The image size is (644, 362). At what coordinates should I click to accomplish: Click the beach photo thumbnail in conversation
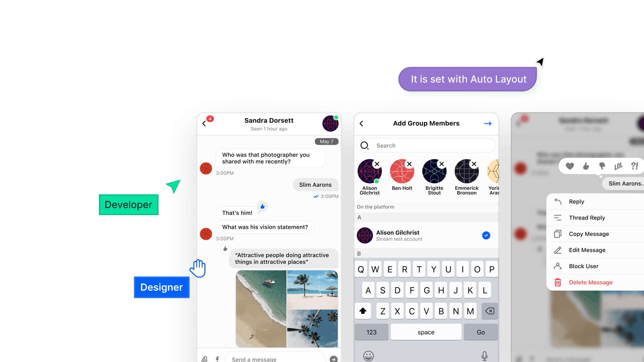click(x=261, y=307)
